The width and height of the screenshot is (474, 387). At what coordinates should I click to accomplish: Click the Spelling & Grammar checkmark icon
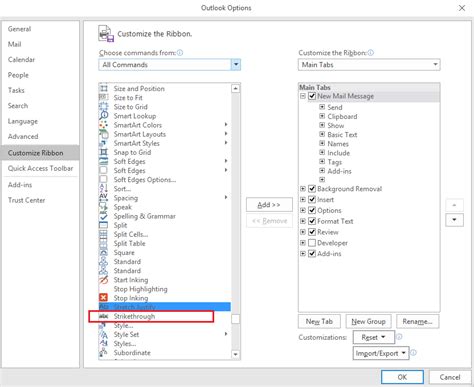pos(104,216)
